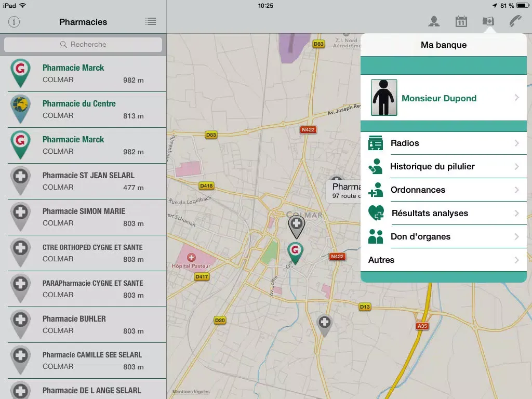The image size is (532, 399).
Task: Expand Résultats analyses chevron
Action: [517, 213]
